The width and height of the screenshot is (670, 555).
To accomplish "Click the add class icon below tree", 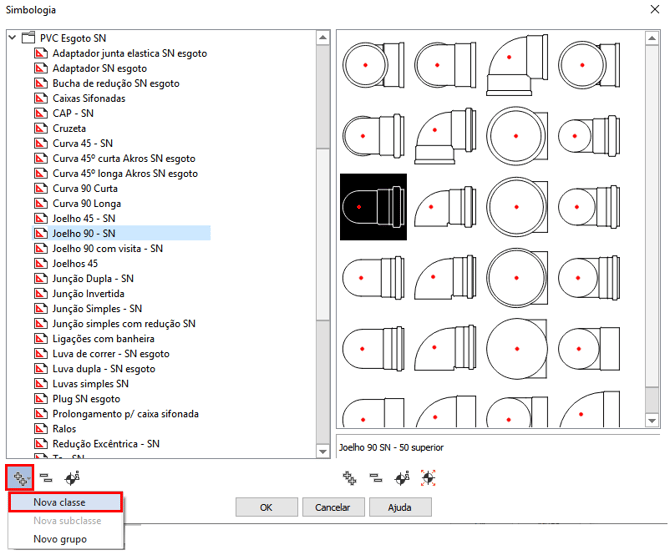I will click(x=20, y=478).
